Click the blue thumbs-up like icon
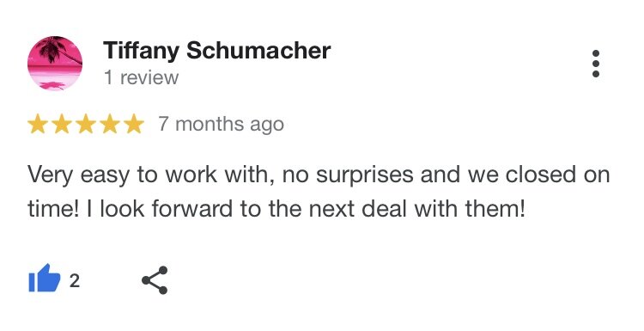Screen dimensions: 644x331 pyautogui.click(x=45, y=279)
